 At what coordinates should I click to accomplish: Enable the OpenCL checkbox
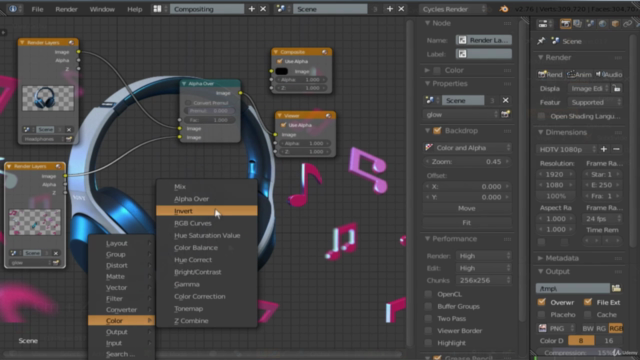(x=428, y=294)
